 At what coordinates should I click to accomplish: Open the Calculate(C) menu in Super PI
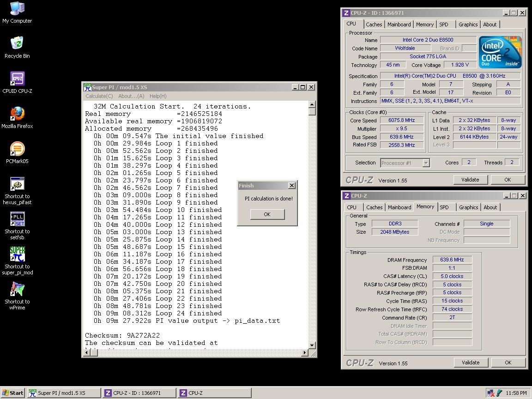[x=99, y=96]
